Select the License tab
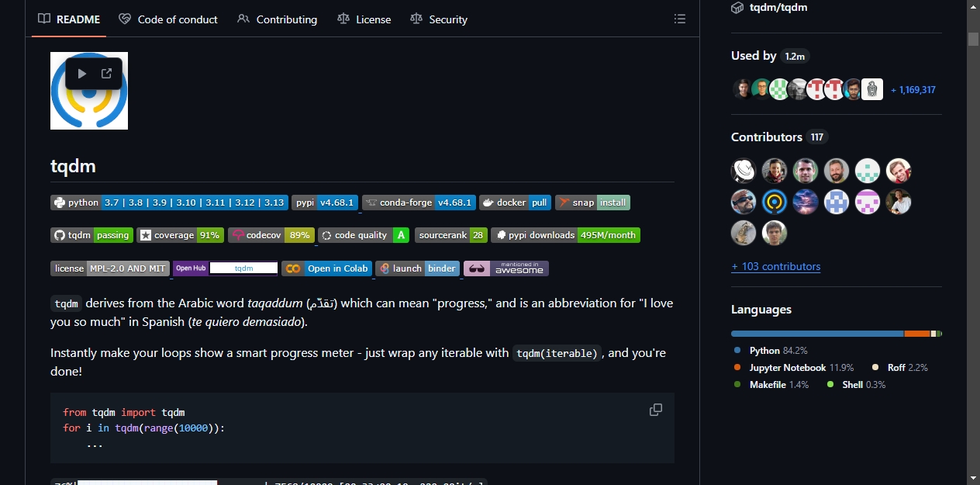This screenshot has width=980, height=485. pos(364,19)
